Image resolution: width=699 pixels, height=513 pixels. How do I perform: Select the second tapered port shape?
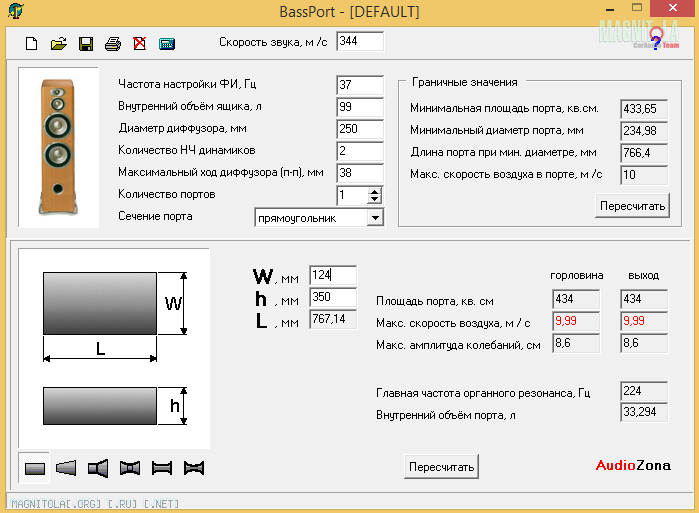click(x=66, y=467)
